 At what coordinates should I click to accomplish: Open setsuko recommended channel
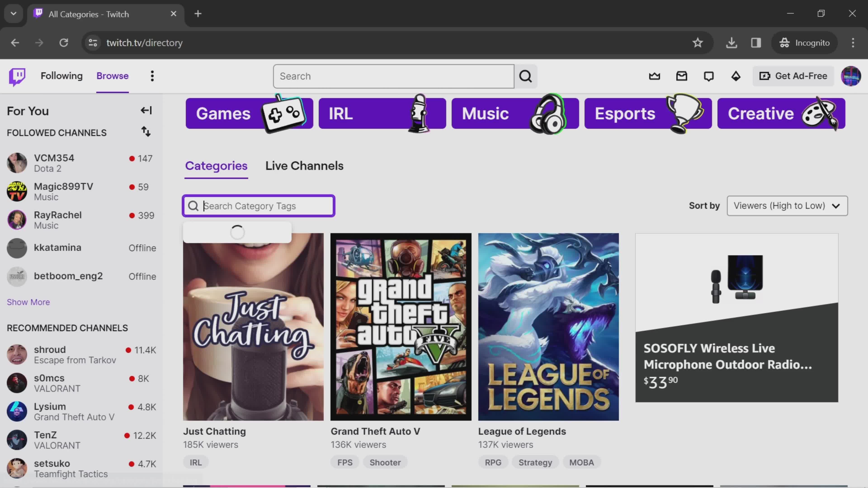[x=81, y=469]
